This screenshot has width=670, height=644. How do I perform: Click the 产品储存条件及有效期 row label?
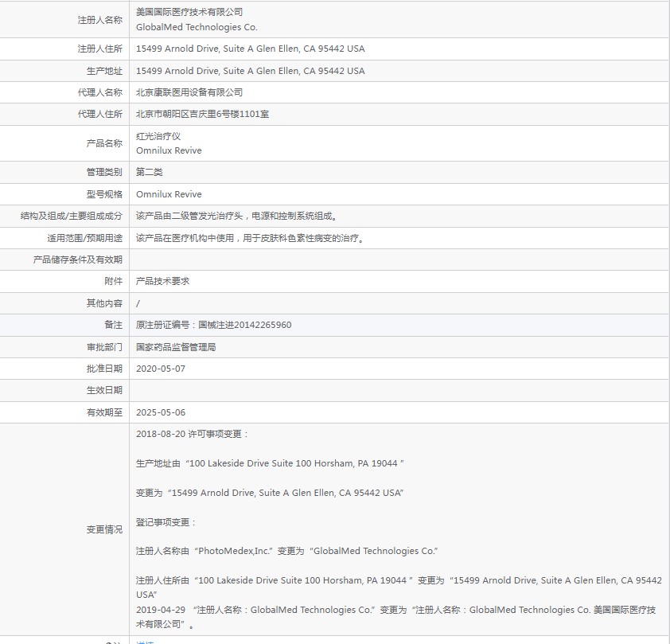pos(78,260)
